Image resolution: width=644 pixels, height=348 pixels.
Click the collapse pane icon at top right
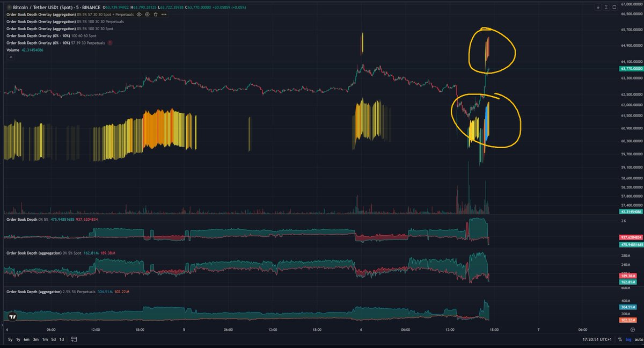point(606,7)
